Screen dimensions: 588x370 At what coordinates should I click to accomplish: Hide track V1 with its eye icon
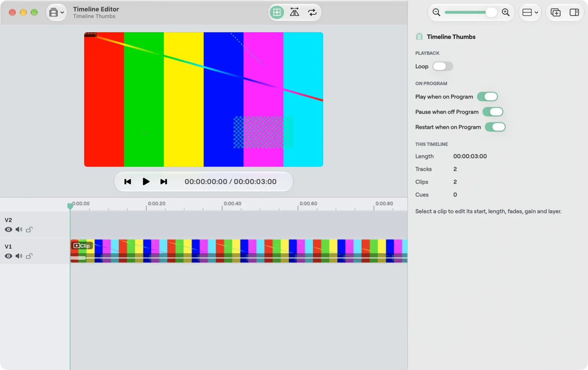(x=8, y=256)
